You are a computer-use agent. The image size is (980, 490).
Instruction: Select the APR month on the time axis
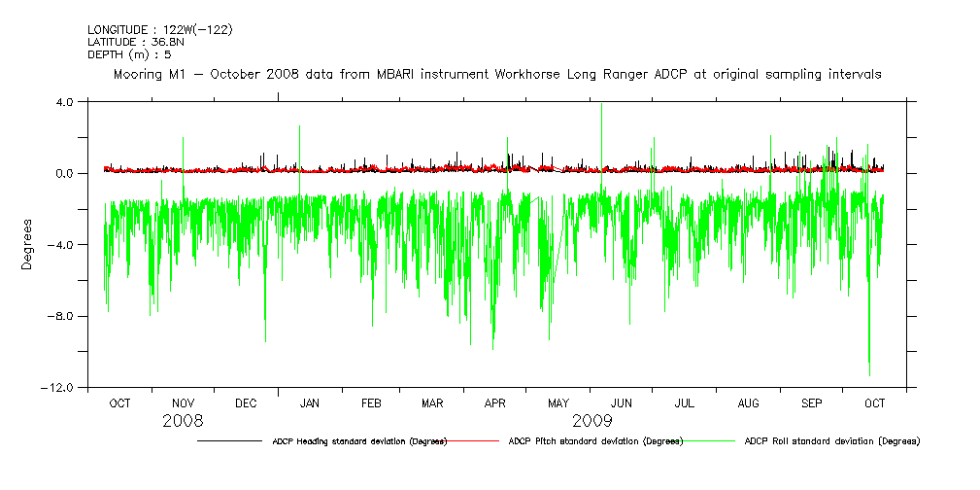(495, 402)
